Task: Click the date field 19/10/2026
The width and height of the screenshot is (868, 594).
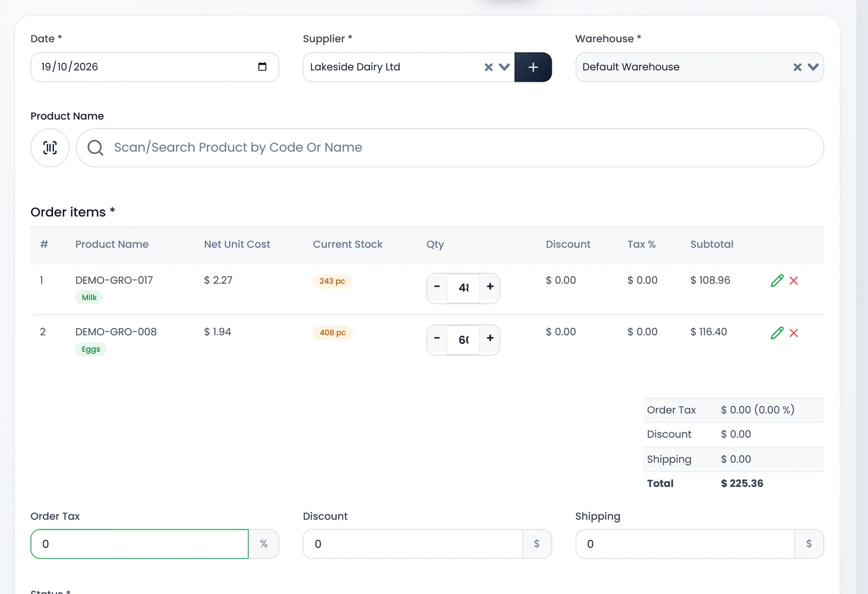Action: [x=155, y=67]
